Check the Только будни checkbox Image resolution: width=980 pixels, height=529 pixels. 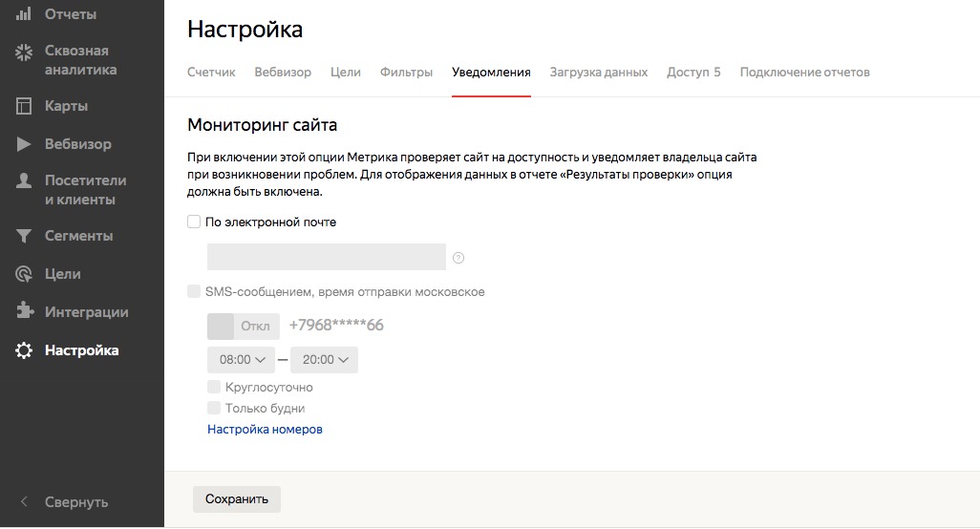pyautogui.click(x=214, y=408)
